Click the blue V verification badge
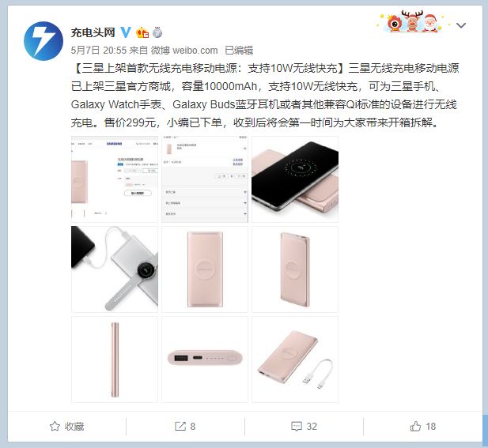488x448 pixels. [126, 32]
